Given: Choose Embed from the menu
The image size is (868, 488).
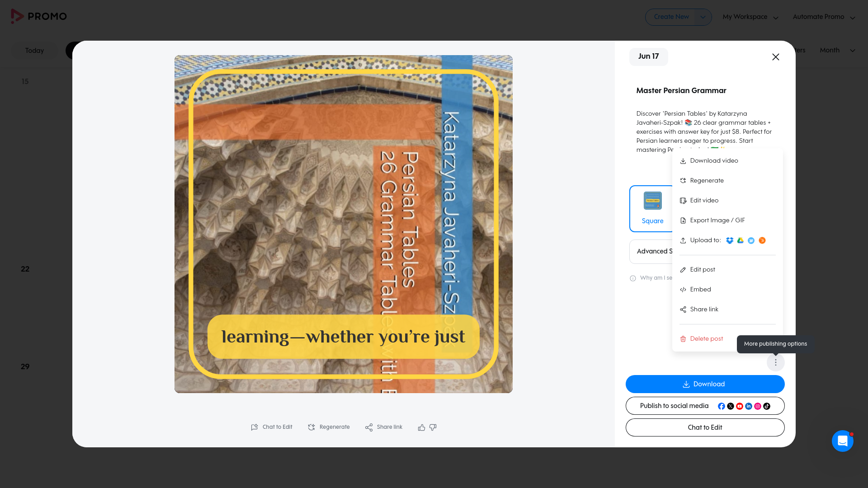Looking at the screenshot, I should click(695, 290).
